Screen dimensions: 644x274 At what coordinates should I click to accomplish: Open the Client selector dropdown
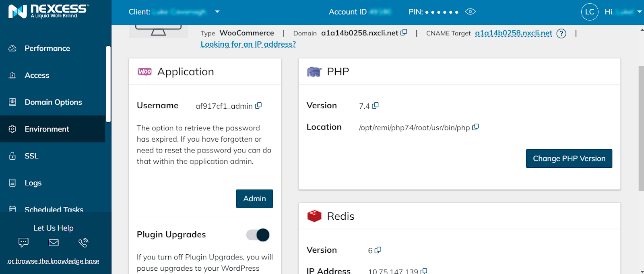pyautogui.click(x=217, y=12)
